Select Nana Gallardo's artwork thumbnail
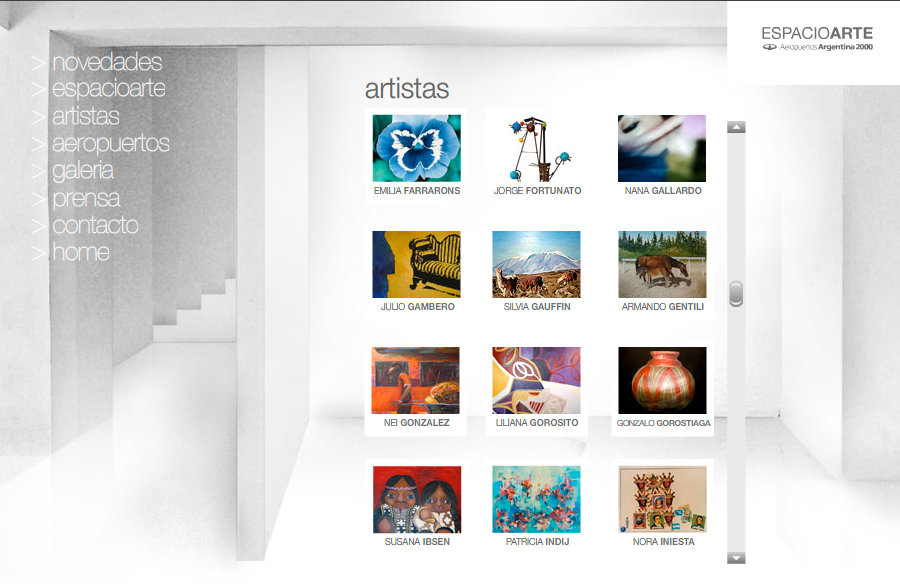Viewport: 900px width, 584px height. pos(662,148)
